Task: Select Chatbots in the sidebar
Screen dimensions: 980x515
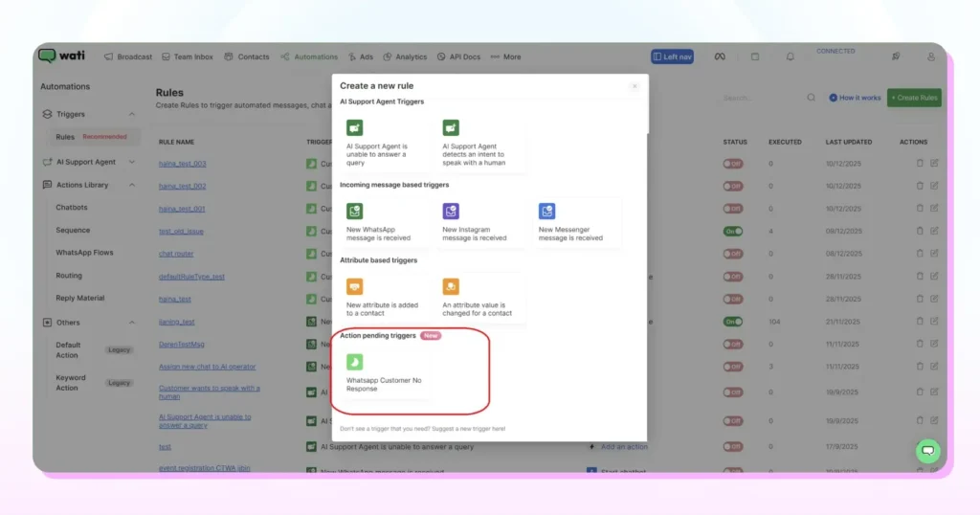Action: (x=72, y=208)
